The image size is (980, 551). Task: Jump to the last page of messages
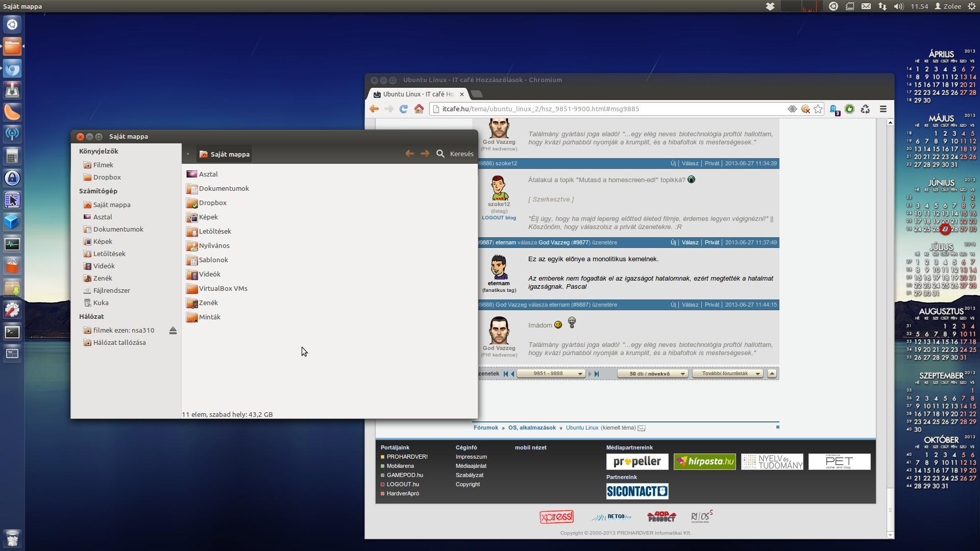pos(597,374)
